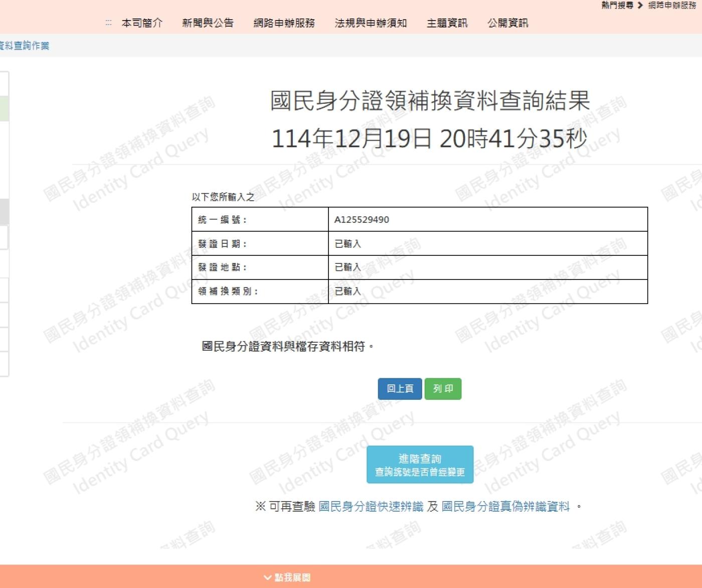Open the 法規與申辦須知 menu
Image resolution: width=702 pixels, height=588 pixels.
pyautogui.click(x=371, y=23)
